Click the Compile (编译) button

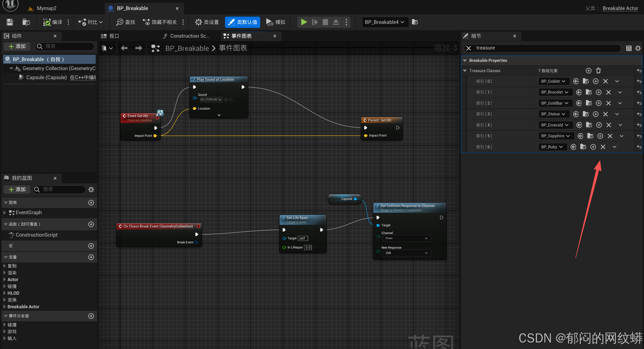tap(53, 22)
